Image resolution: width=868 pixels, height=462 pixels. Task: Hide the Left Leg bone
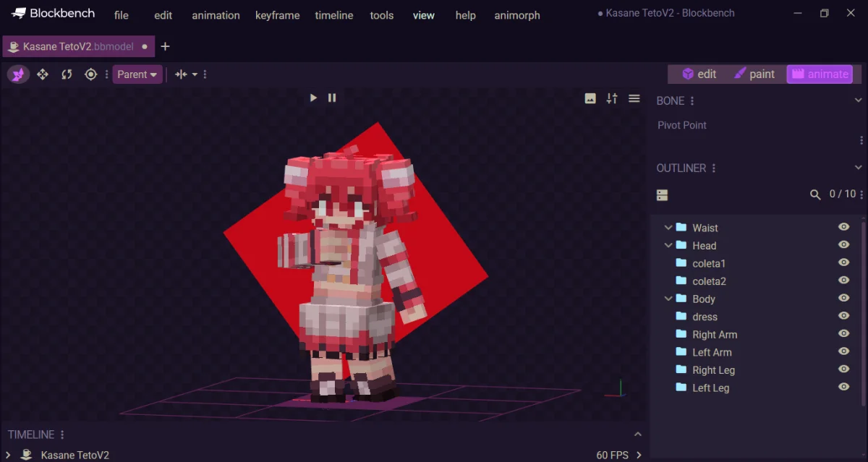point(843,387)
